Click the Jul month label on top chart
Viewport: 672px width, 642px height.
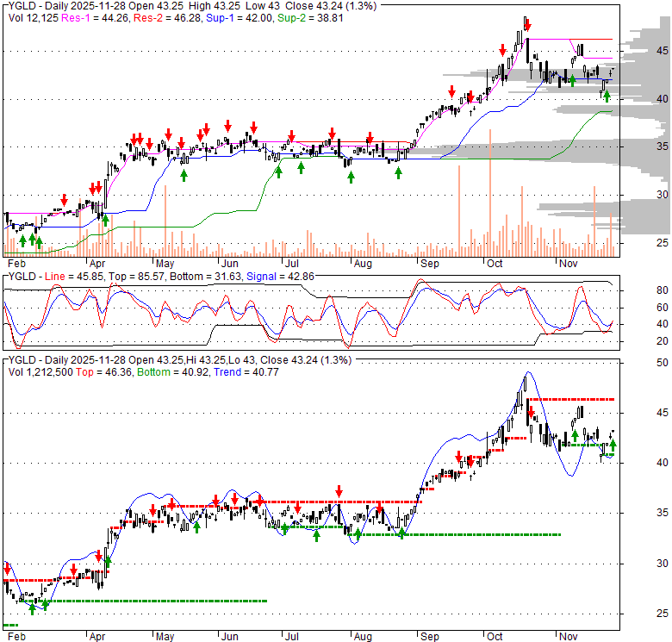pos(291,264)
